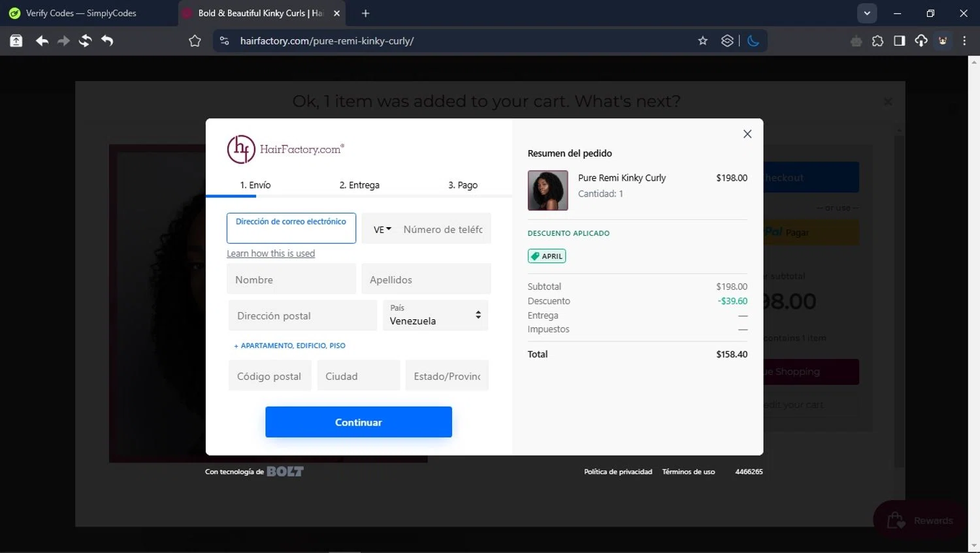Open the extensions puzzle icon
The height and width of the screenshot is (553, 980).
[x=877, y=41]
